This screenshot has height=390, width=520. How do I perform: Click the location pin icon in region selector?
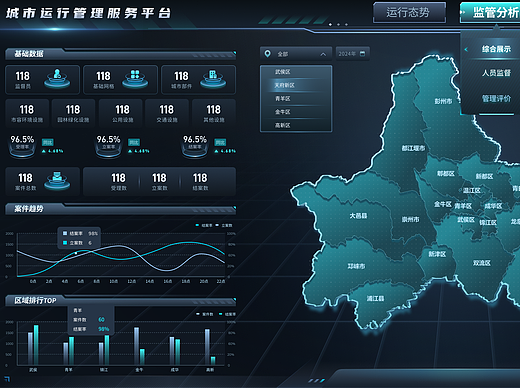267,54
